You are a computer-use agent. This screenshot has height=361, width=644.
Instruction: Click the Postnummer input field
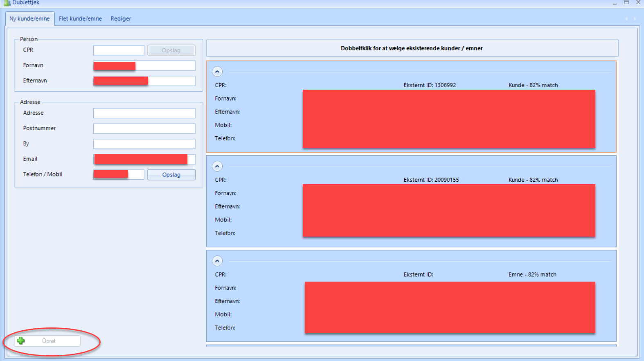144,129
